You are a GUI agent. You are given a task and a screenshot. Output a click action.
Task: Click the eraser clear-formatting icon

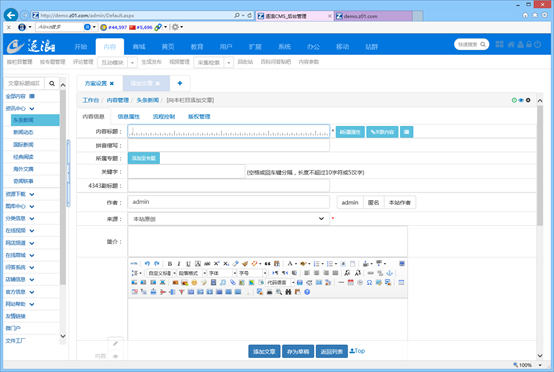[x=235, y=264]
